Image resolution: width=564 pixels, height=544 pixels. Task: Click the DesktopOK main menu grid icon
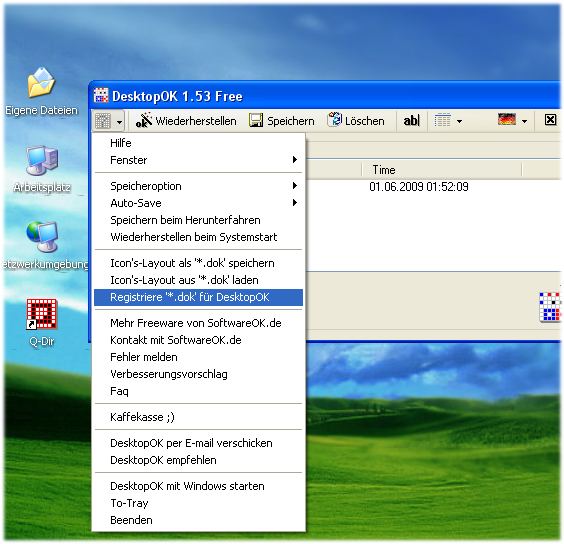(103, 121)
